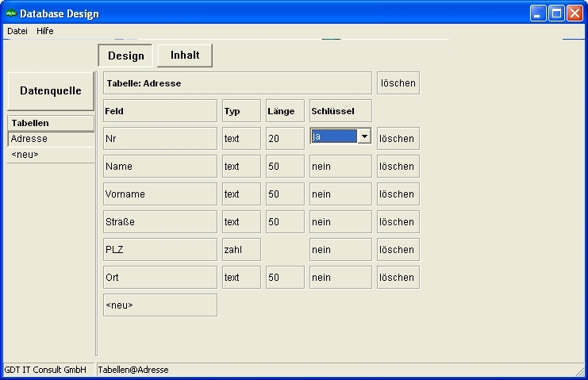The height and width of the screenshot is (380, 588).
Task: Click löschen for the Ort field
Action: [x=398, y=278]
